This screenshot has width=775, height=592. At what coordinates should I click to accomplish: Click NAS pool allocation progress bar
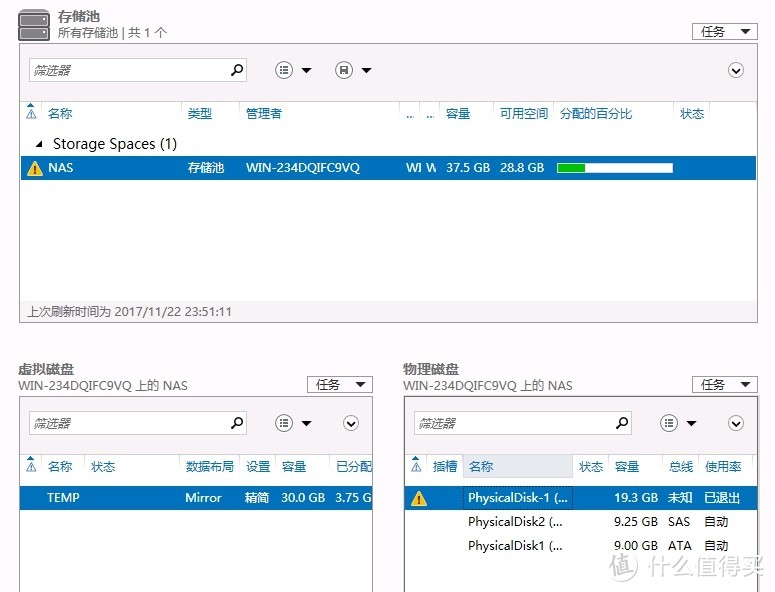click(614, 168)
